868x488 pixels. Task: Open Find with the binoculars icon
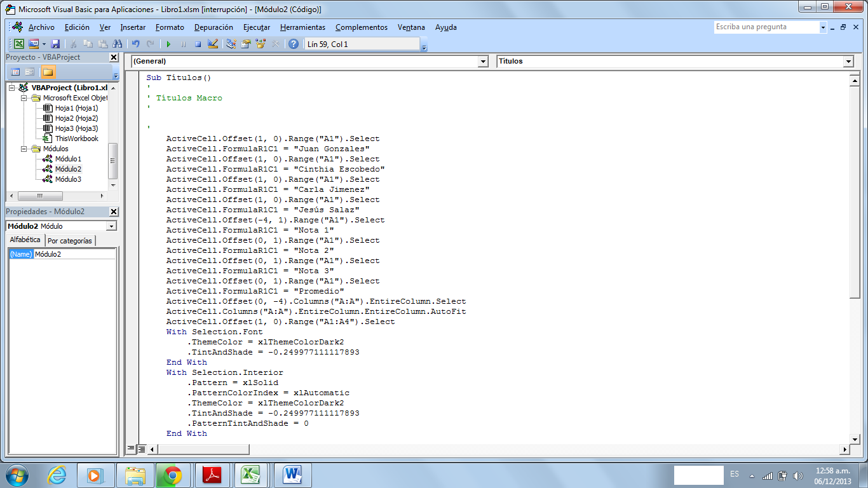point(117,44)
